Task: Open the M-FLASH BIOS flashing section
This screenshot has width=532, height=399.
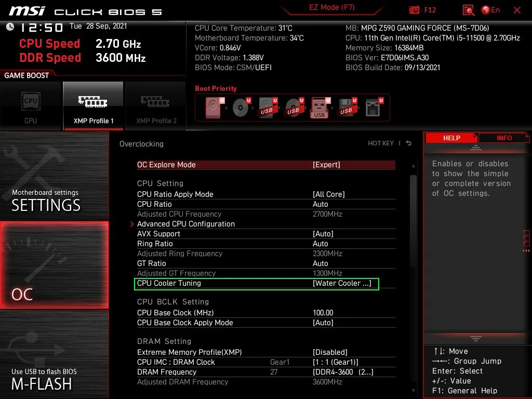Action: (54, 354)
